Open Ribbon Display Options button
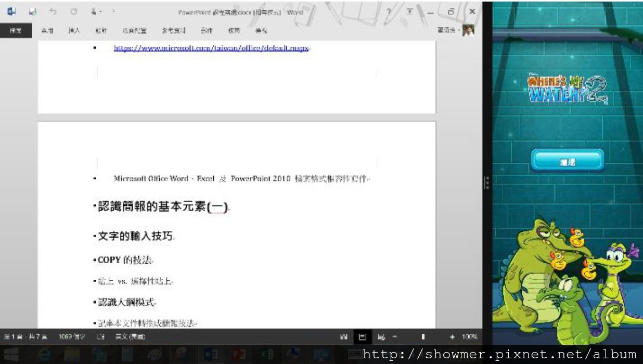Screen dimensions: 643x364 coord(410,11)
